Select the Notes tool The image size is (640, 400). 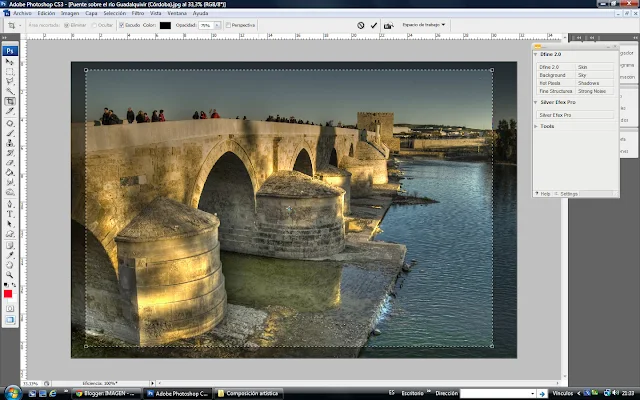pos(10,246)
